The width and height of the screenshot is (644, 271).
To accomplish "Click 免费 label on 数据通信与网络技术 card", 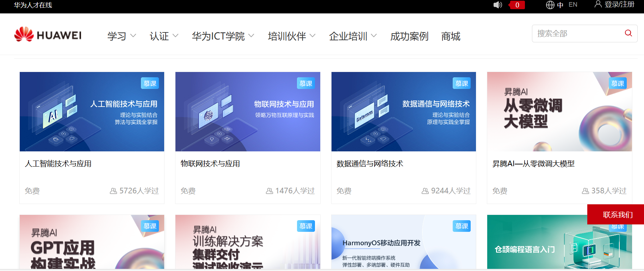I will pos(344,191).
